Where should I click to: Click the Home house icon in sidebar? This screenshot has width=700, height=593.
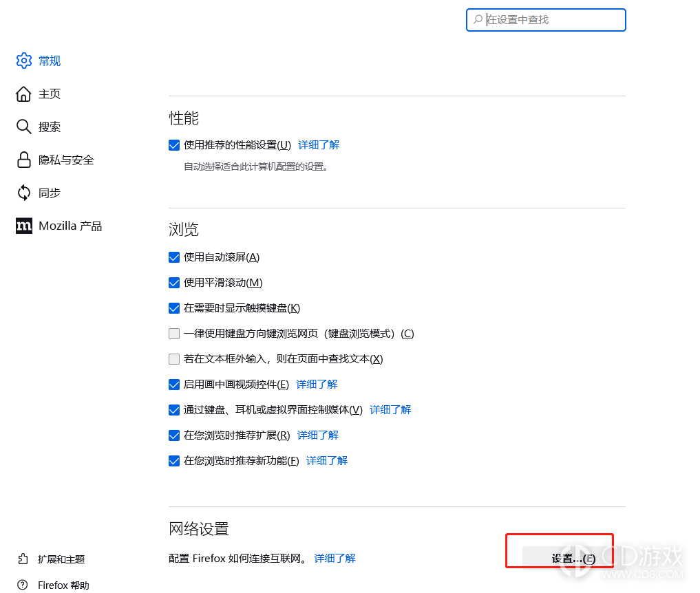24,94
